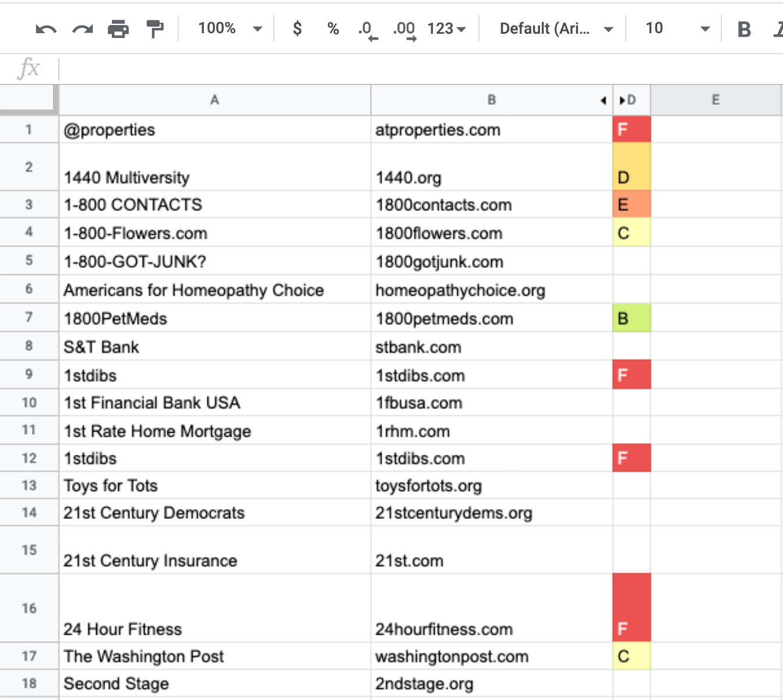This screenshot has width=783, height=700.
Task: Increase decimal places
Action: 405,30
